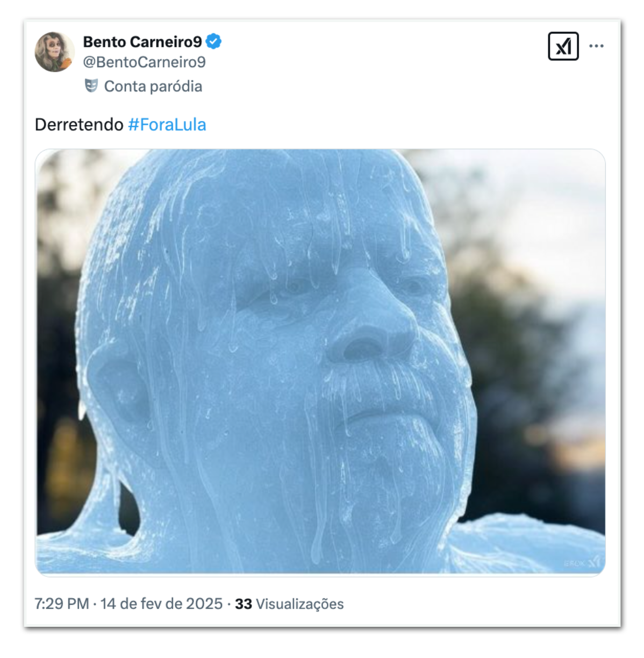644x658 pixels.
Task: Click the blue verified badge
Action: point(213,41)
